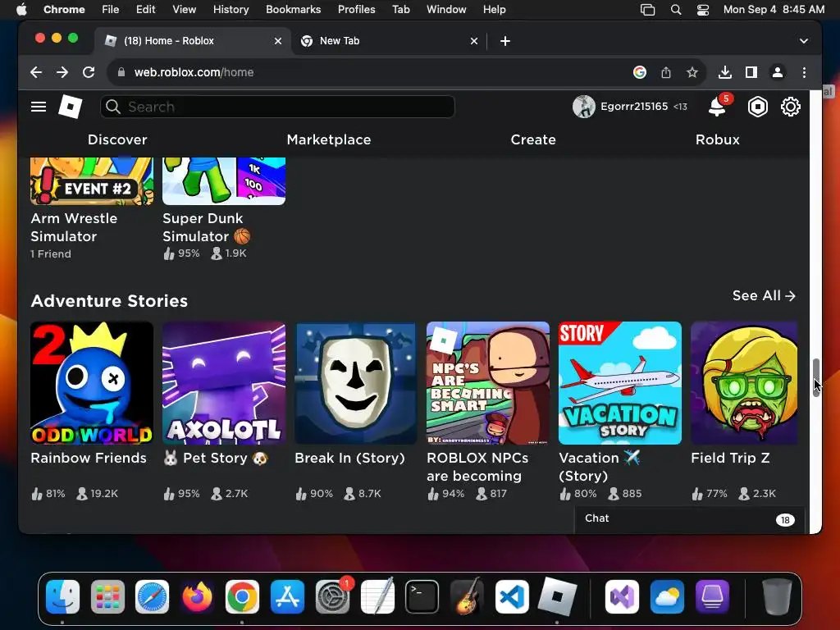Image resolution: width=840 pixels, height=630 pixels.
Task: Click the Egorrr215165 profile avatar
Action: [583, 107]
